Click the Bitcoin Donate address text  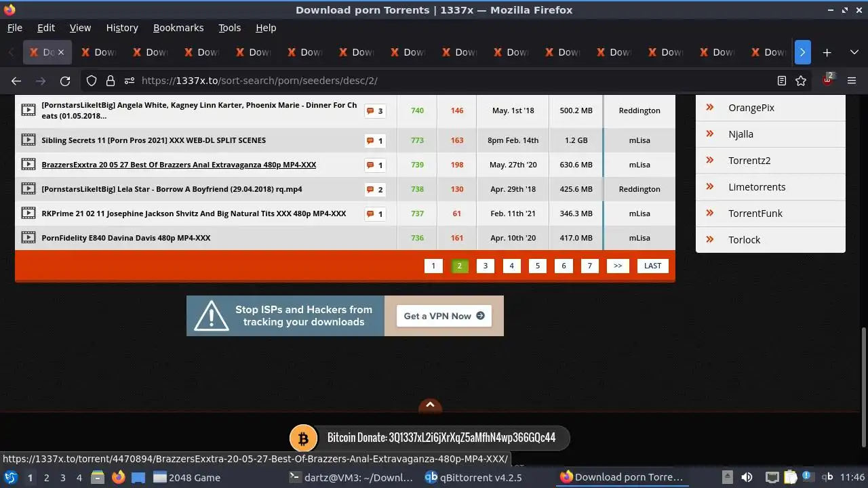click(x=441, y=438)
